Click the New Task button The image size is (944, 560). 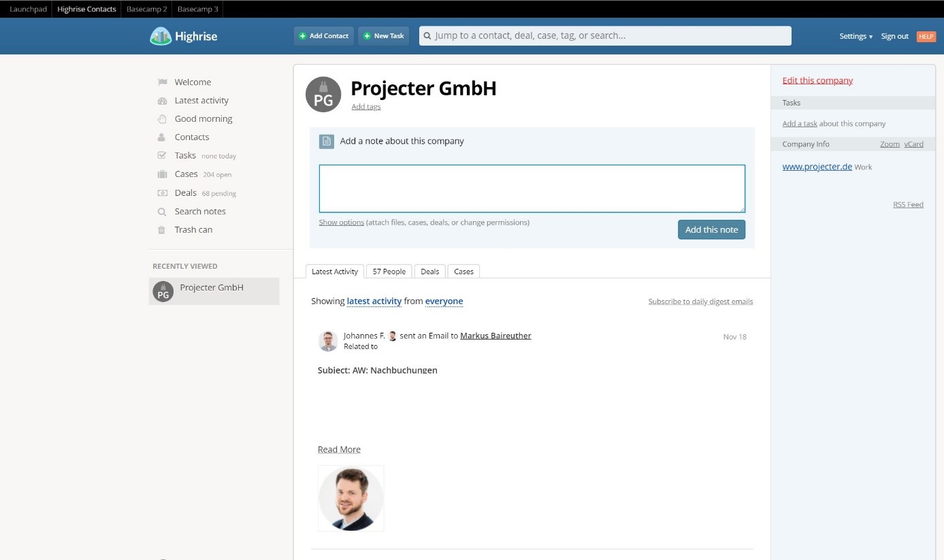coord(384,36)
